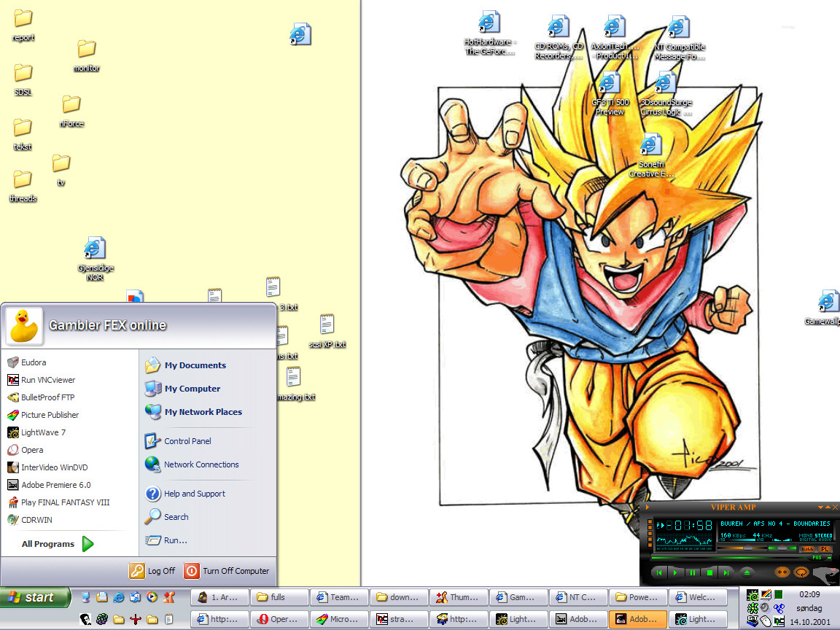Click the Viper Amp time display
The image size is (840, 630).
pos(688,526)
